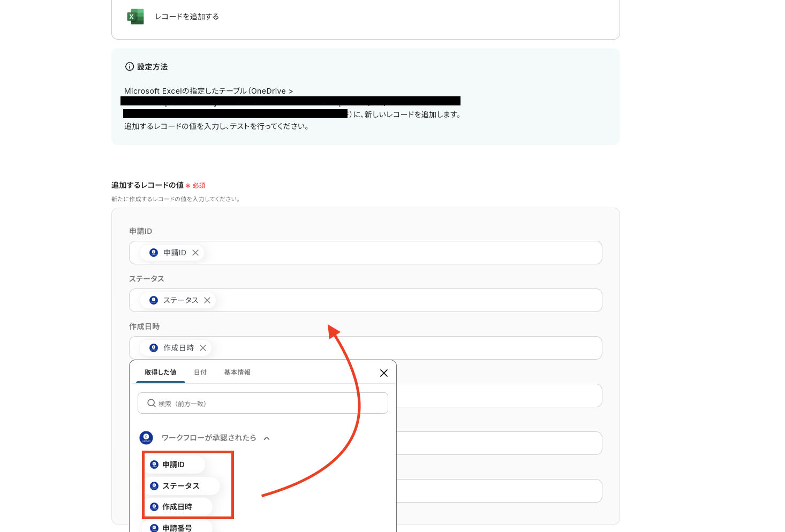The height and width of the screenshot is (532, 785).
Task: Click the 設定方法 info icon
Action: click(x=130, y=67)
